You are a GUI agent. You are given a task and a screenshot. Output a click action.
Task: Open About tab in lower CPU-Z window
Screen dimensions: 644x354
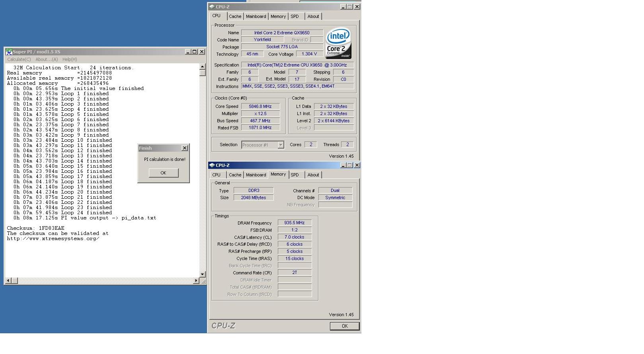pyautogui.click(x=313, y=175)
